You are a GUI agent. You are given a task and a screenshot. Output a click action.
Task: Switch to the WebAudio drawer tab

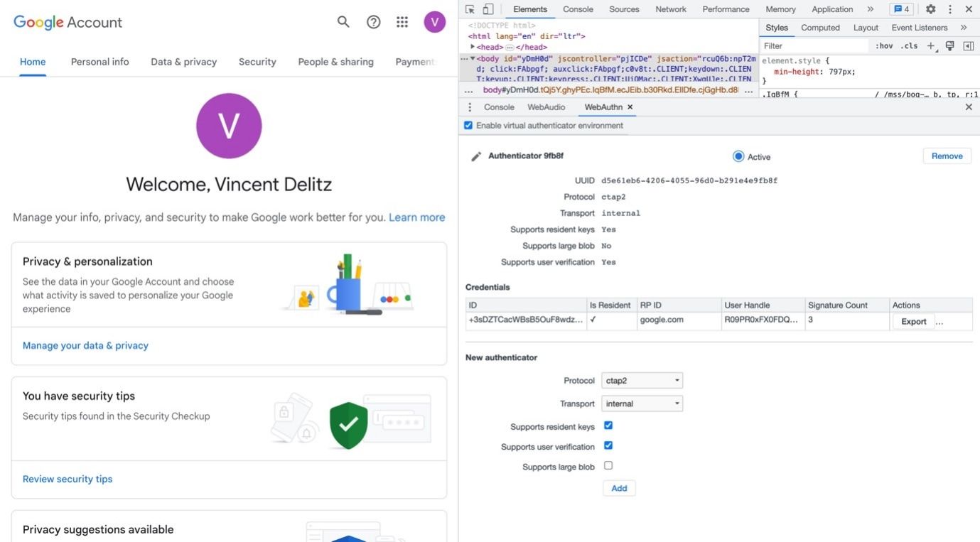pos(546,107)
